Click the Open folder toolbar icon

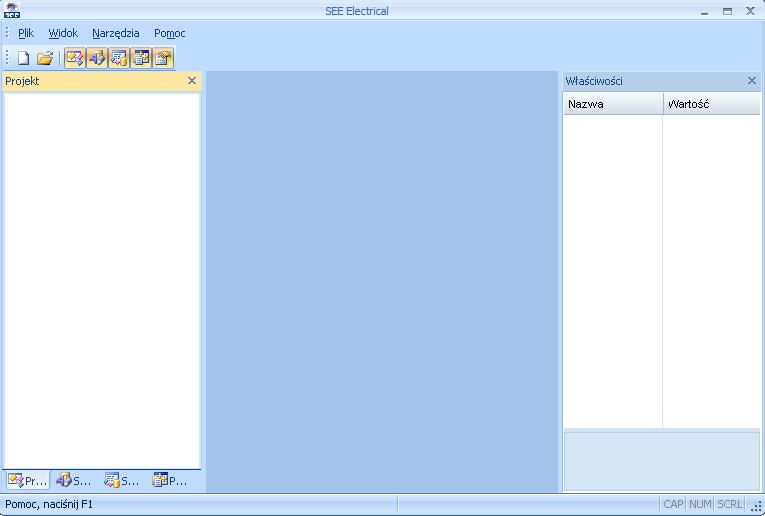click(45, 59)
